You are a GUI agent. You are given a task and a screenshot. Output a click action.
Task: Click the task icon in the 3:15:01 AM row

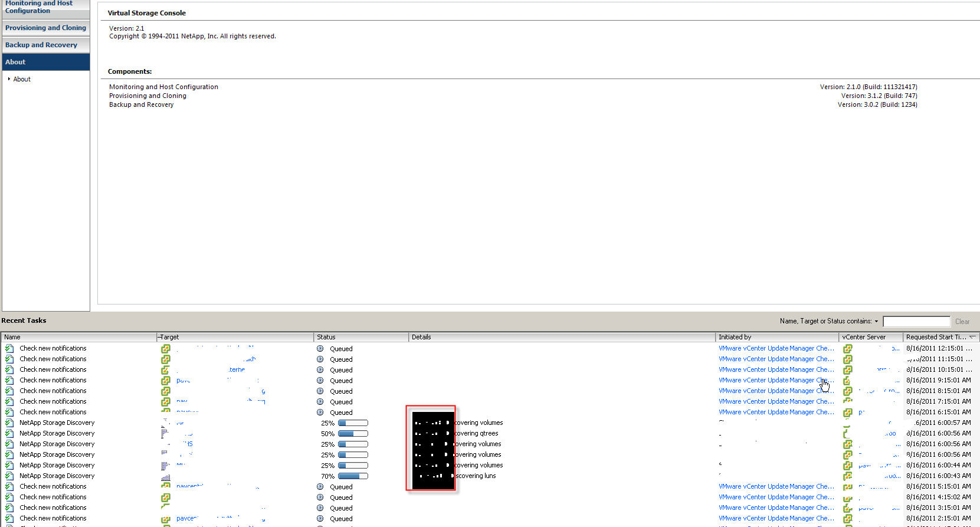click(x=9, y=508)
